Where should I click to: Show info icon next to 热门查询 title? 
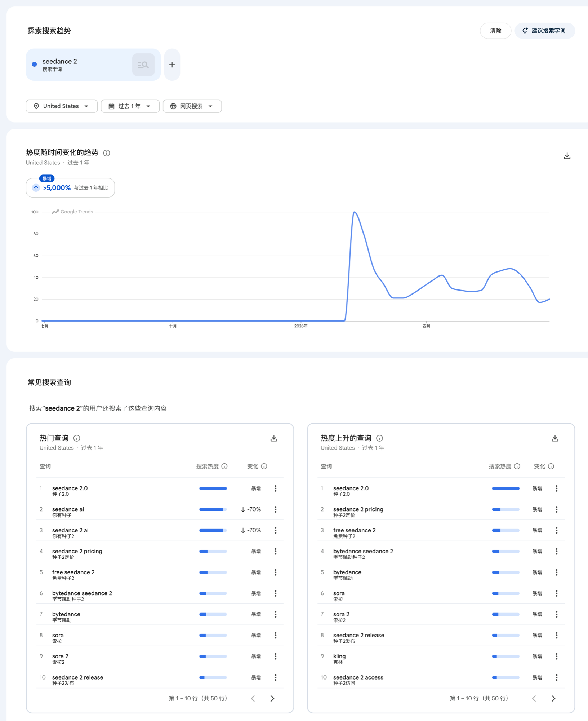coord(77,438)
